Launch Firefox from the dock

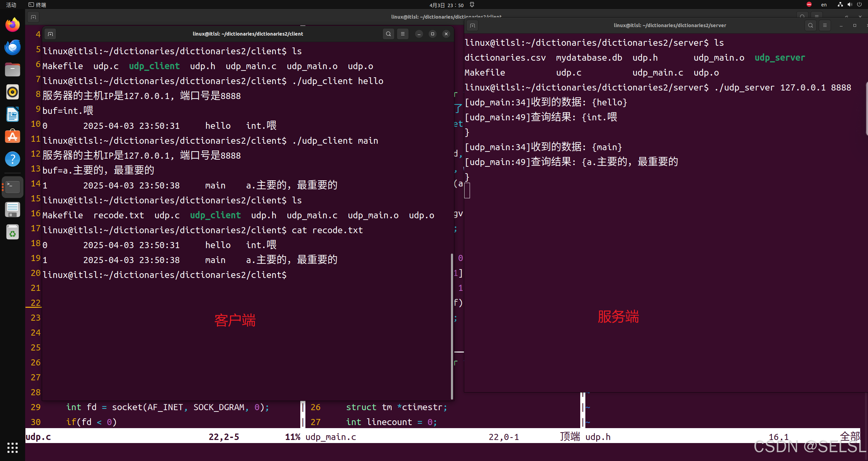12,24
